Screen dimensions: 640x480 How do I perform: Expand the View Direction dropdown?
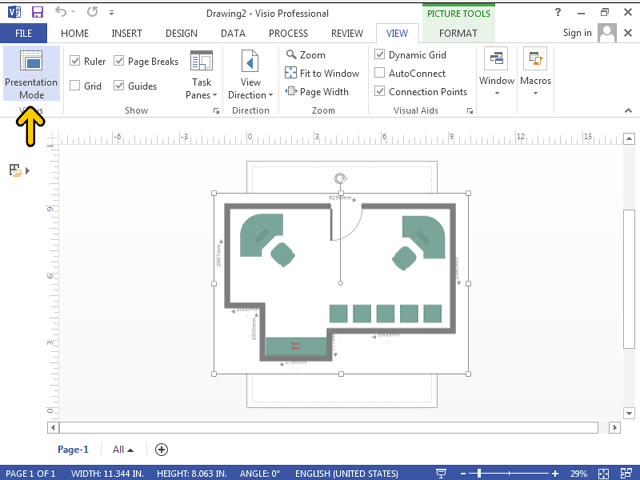coord(250,76)
